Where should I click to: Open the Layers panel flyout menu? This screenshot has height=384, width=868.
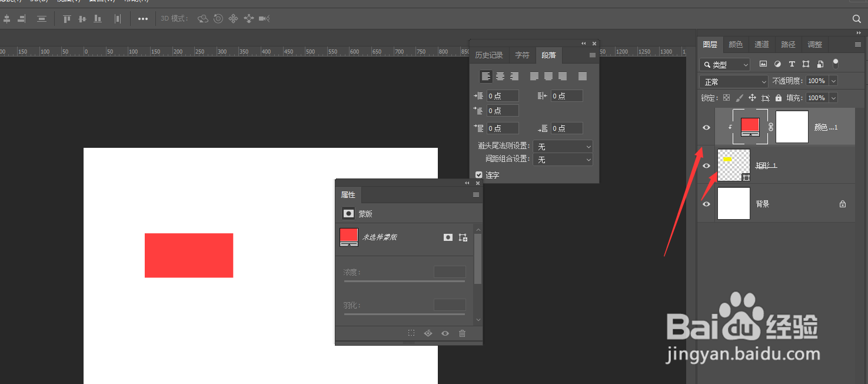(x=858, y=45)
